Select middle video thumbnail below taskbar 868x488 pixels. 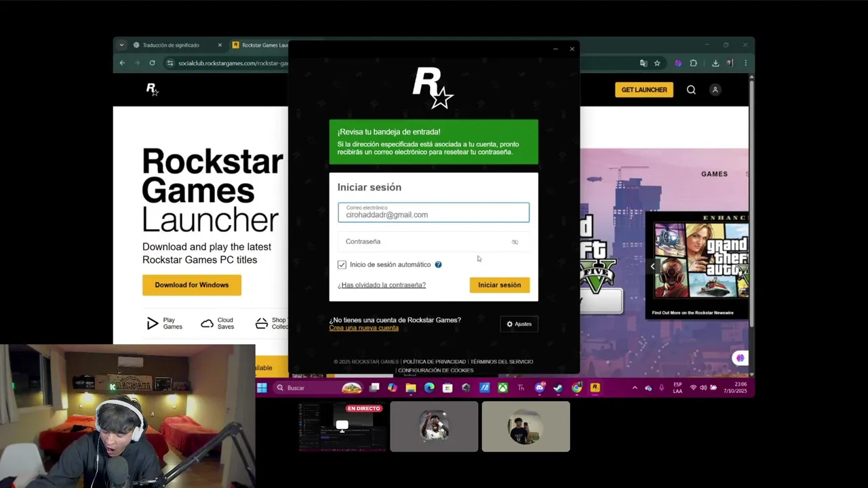[x=434, y=426]
